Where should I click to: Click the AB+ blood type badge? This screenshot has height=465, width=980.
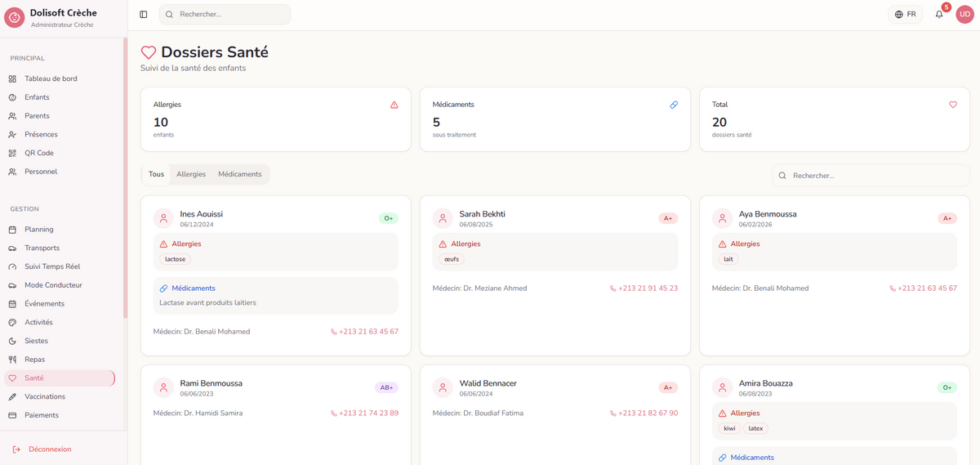[x=385, y=387]
